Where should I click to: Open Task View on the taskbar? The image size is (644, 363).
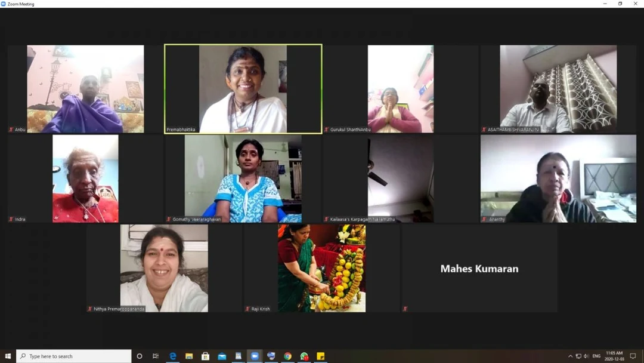156,356
